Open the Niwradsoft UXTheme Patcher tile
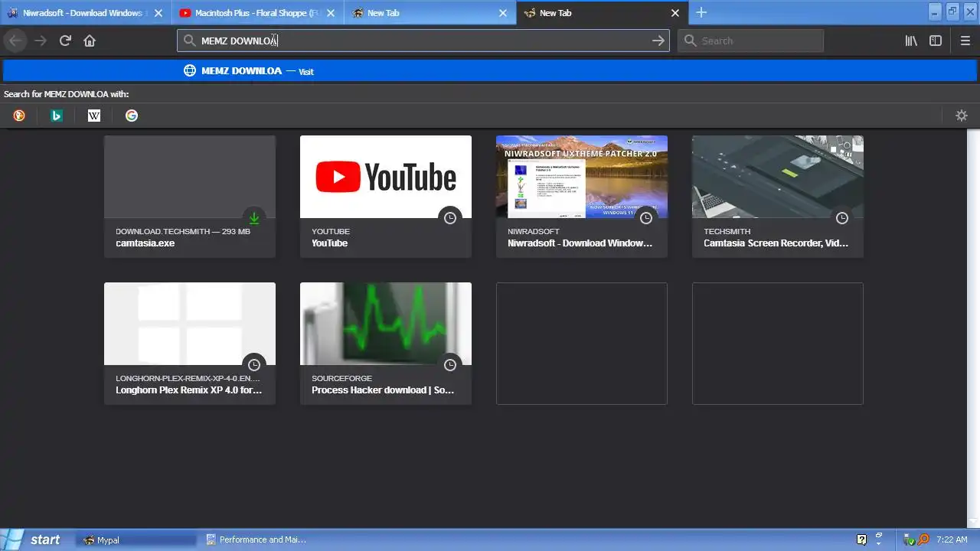 [582, 197]
